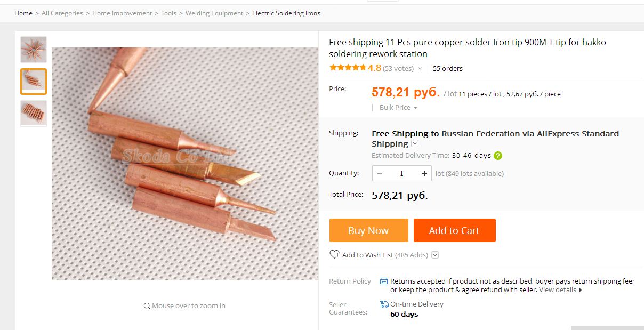Decrease quantity with the minus button

pyautogui.click(x=380, y=173)
